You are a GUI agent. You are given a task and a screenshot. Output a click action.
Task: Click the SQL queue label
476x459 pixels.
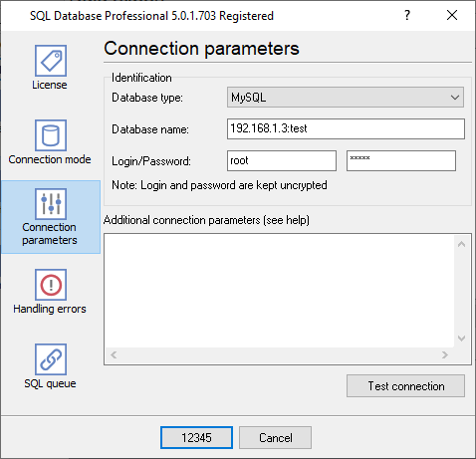coord(50,383)
